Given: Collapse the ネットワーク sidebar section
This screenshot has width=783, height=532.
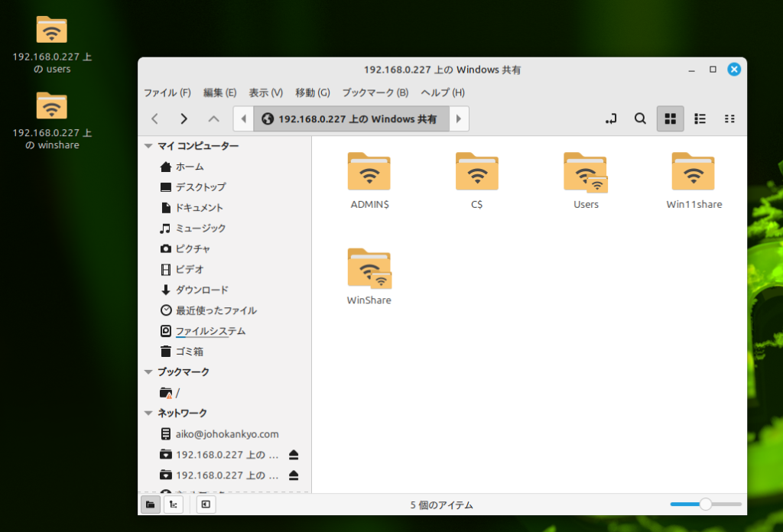Looking at the screenshot, I should click(x=148, y=414).
